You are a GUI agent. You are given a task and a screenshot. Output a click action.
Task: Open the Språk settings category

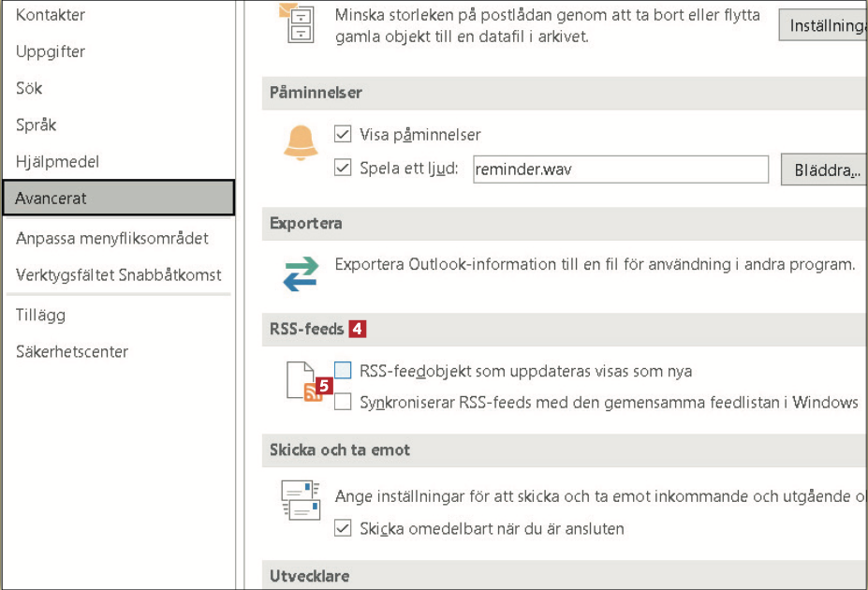[37, 125]
